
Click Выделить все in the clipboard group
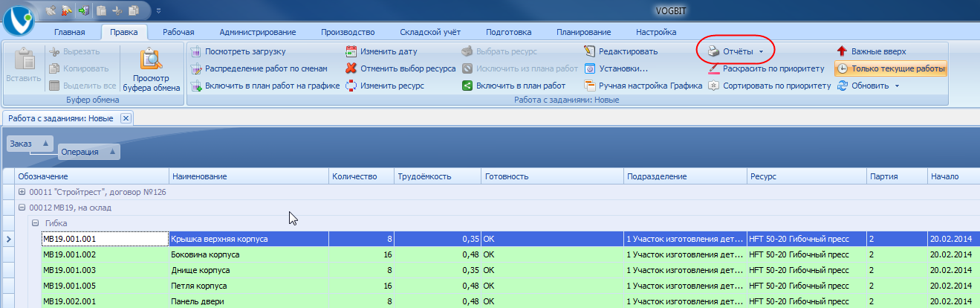(82, 86)
